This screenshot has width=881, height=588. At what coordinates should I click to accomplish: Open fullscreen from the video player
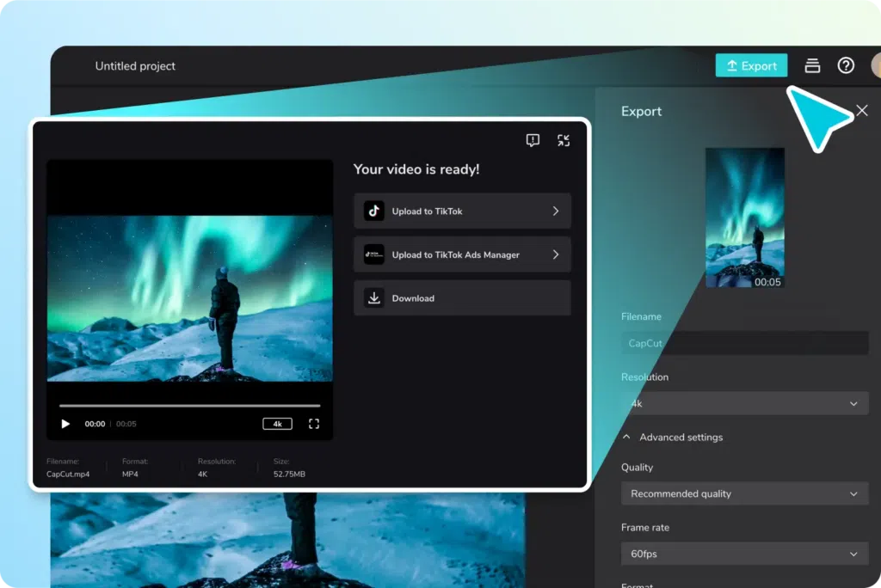(313, 423)
